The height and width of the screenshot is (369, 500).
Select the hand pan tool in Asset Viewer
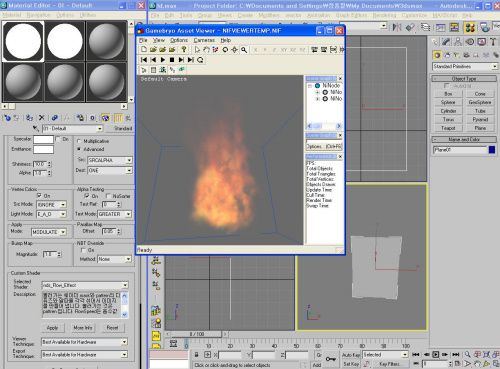point(206,50)
